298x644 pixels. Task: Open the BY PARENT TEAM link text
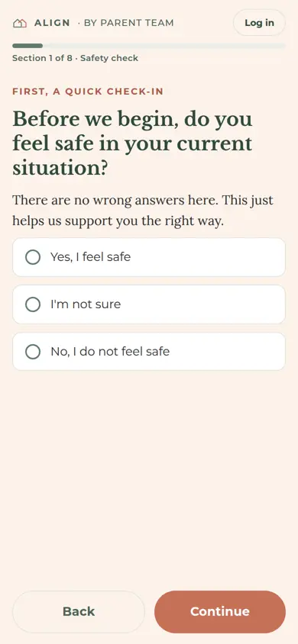(128, 23)
